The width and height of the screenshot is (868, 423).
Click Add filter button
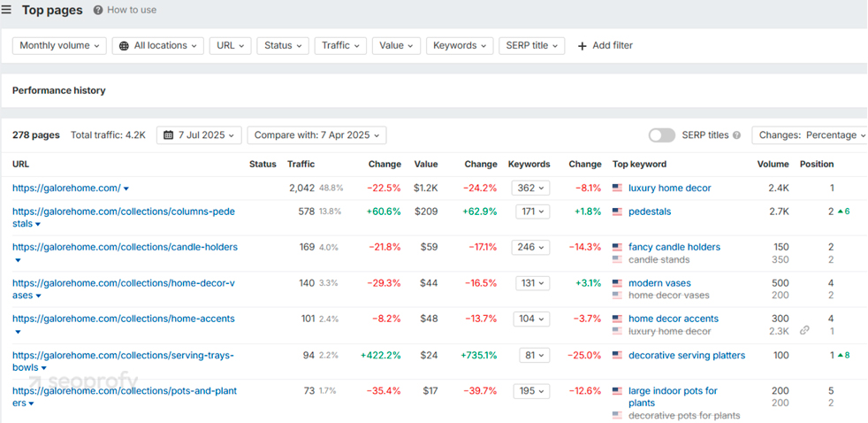point(605,45)
